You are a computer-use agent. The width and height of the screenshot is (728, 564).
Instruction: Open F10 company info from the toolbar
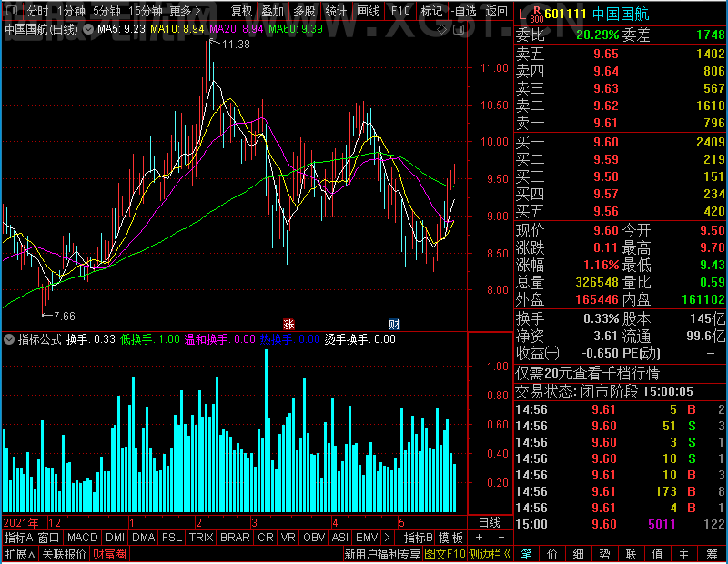[400, 10]
